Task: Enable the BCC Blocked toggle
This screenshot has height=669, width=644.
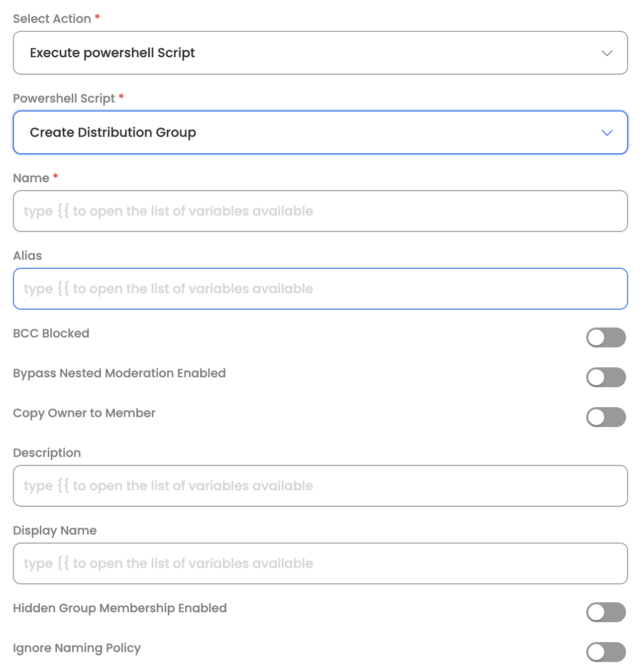Action: pyautogui.click(x=606, y=337)
